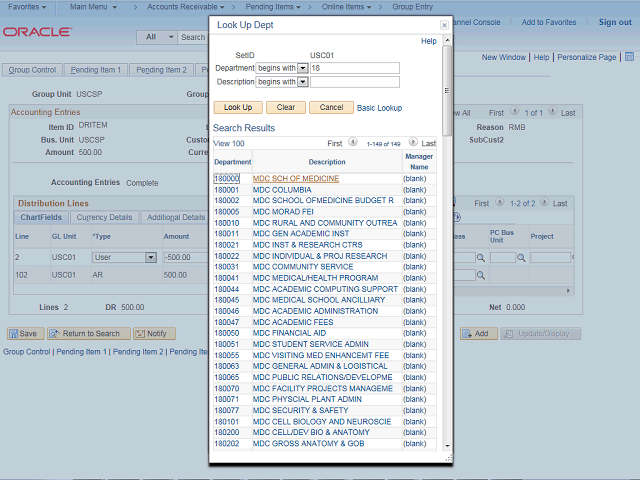Click PC Bus Unit lookup magnifier icon
The width and height of the screenshot is (640, 480).
pyautogui.click(x=521, y=258)
